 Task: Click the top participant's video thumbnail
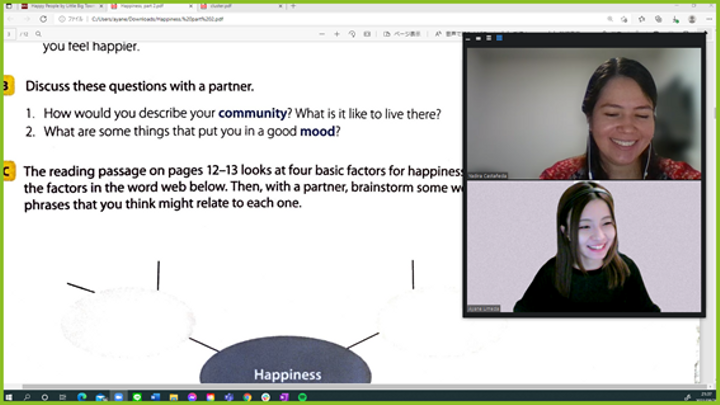[x=592, y=114]
